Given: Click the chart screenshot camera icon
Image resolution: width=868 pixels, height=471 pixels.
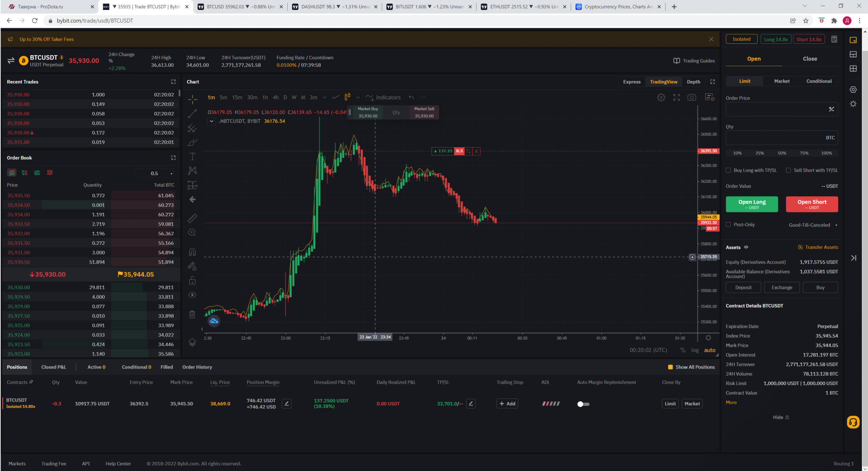Looking at the screenshot, I should coord(692,98).
